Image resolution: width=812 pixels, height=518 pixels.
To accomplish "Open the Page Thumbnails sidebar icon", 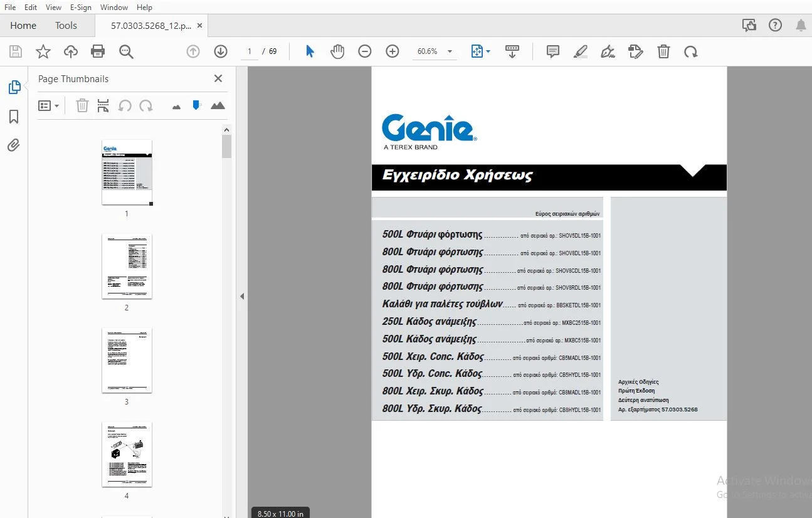I will [x=14, y=87].
